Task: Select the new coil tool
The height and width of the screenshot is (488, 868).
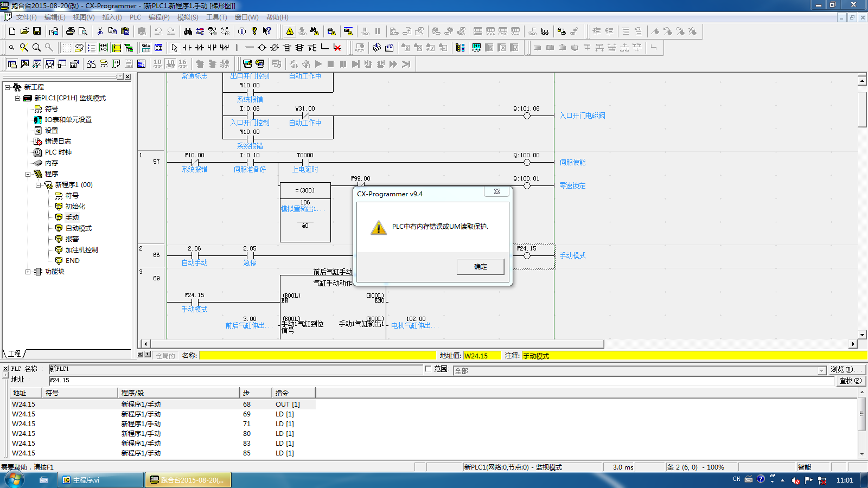Action: 262,48
